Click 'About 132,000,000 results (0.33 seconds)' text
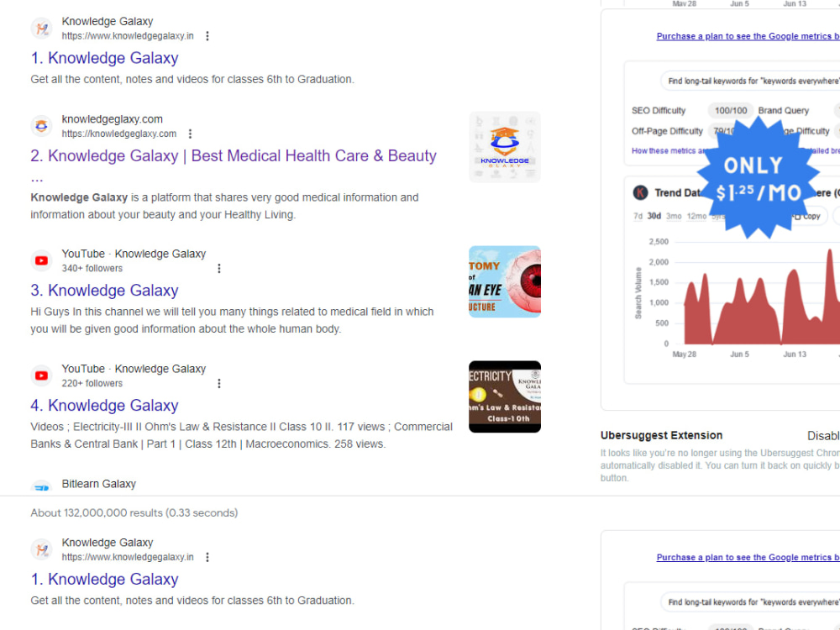 [x=134, y=513]
